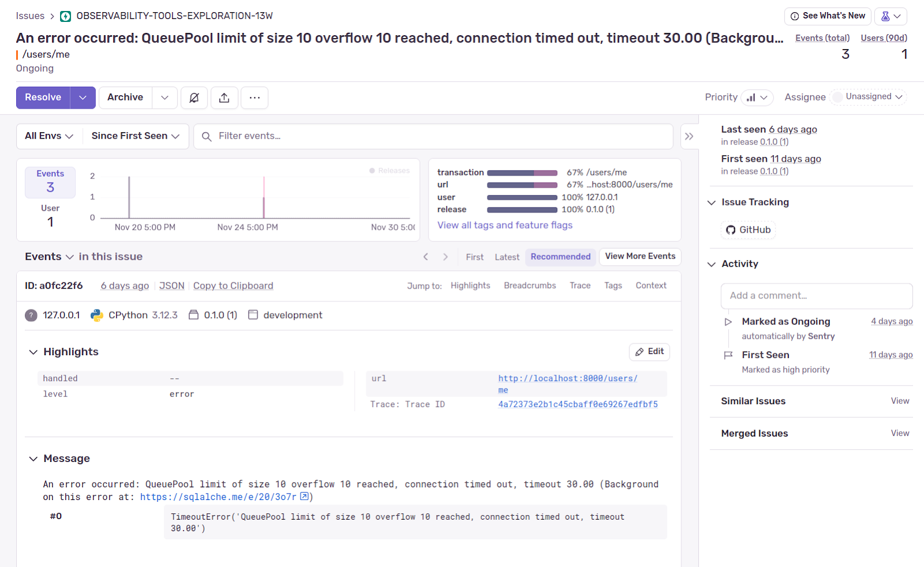This screenshot has width=924, height=567.
Task: Collapse the right sidebar with double chevron
Action: [689, 136]
